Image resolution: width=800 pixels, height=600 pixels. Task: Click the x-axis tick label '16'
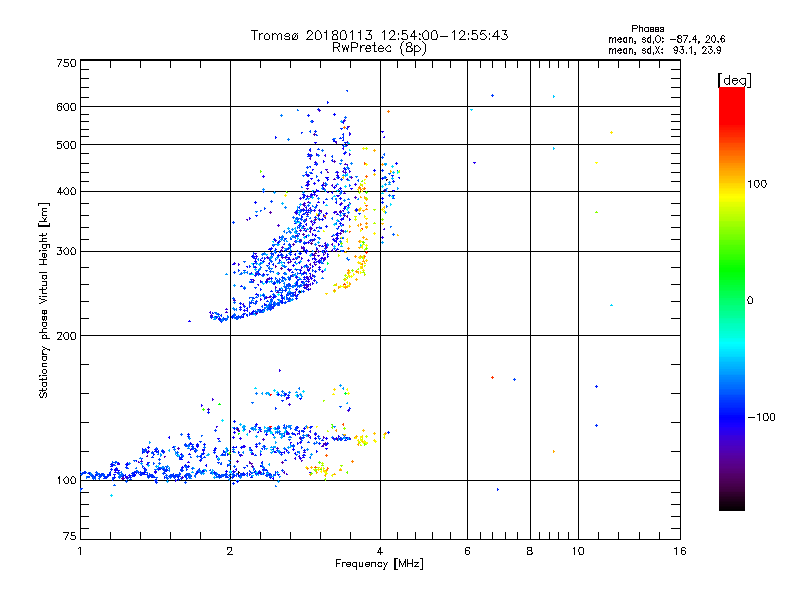tap(680, 551)
